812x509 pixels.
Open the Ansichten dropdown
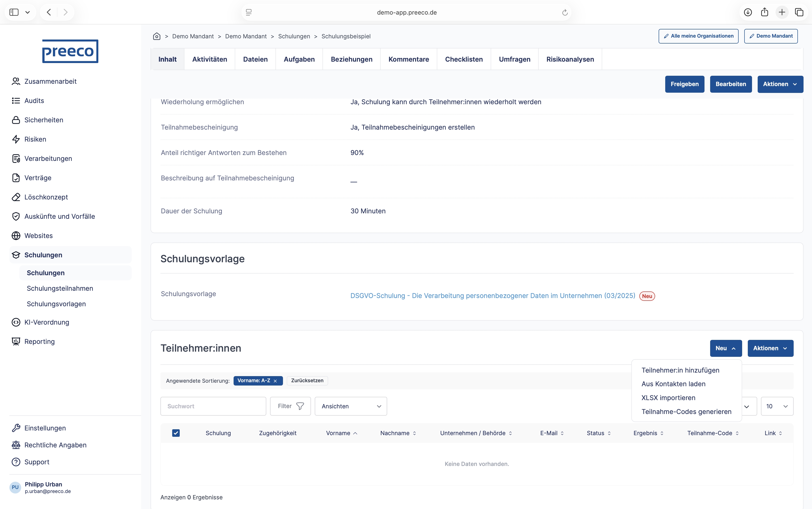coord(350,406)
